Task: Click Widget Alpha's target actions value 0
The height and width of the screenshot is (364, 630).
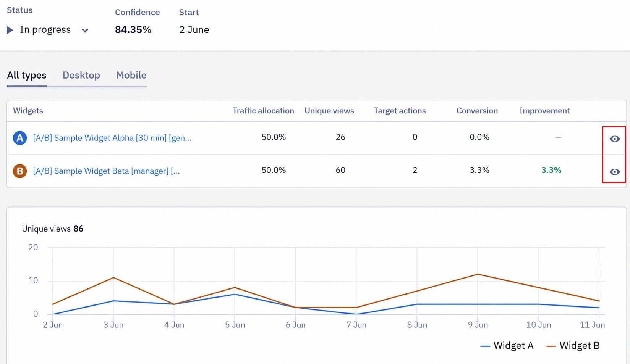Action: pyautogui.click(x=415, y=137)
